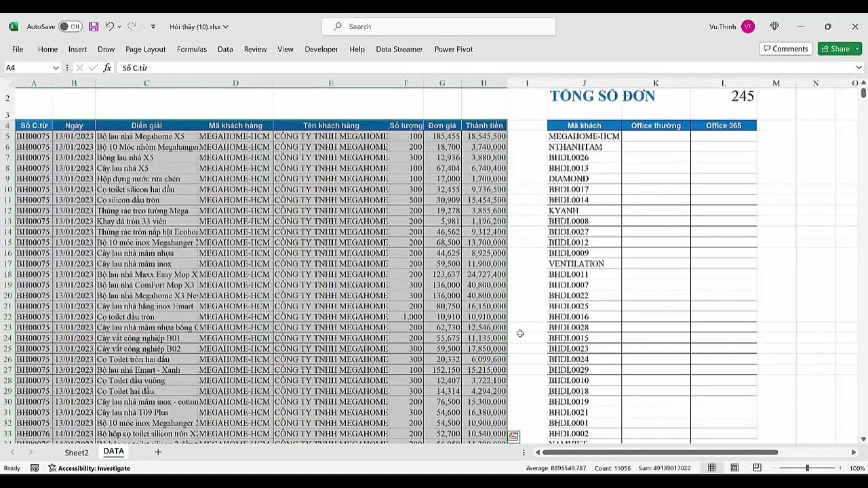Click cell with TỔNG SỐ ĐƠN
Image resolution: width=868 pixels, height=488 pixels.
[x=602, y=96]
